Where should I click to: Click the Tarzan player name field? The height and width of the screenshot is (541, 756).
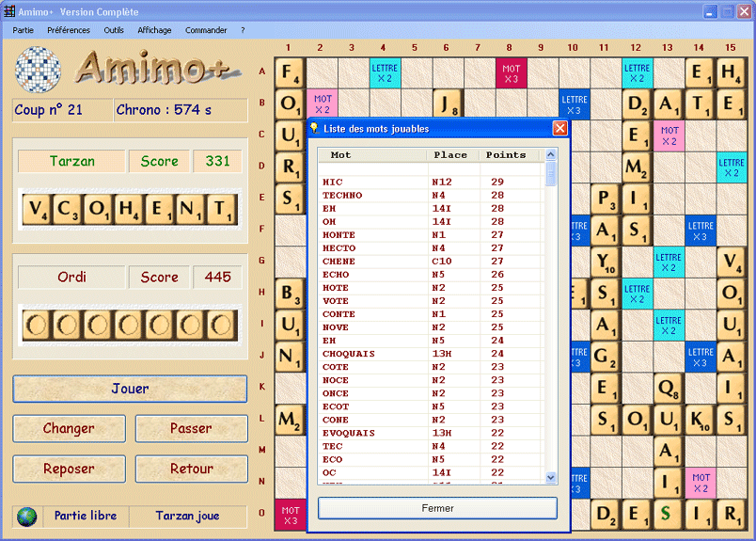pos(71,161)
